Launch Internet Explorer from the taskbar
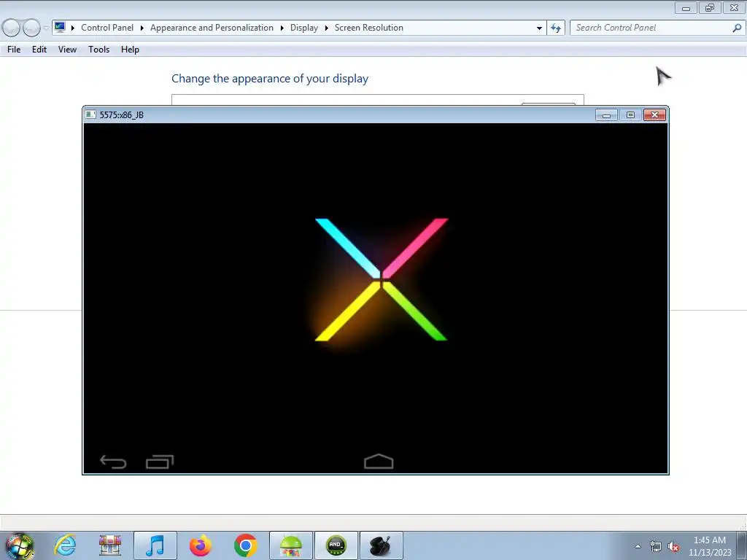Viewport: 747px width, 560px height. pos(65,545)
